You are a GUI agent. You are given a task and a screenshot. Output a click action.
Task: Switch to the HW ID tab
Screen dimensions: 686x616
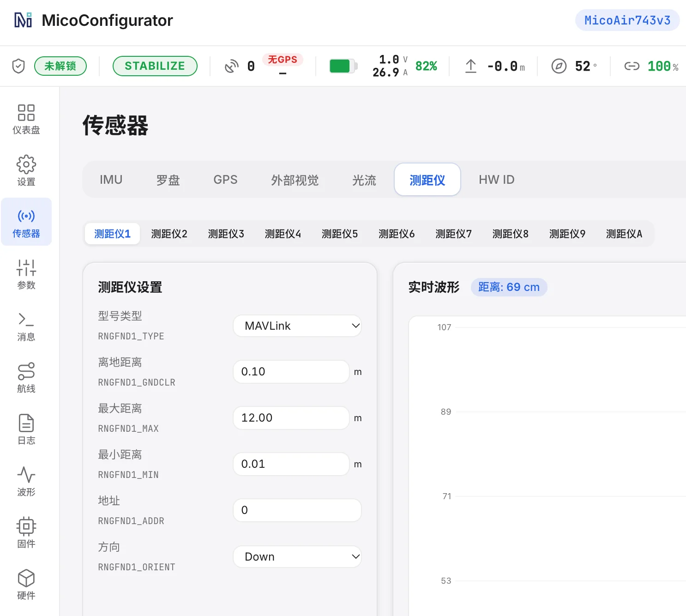click(497, 180)
